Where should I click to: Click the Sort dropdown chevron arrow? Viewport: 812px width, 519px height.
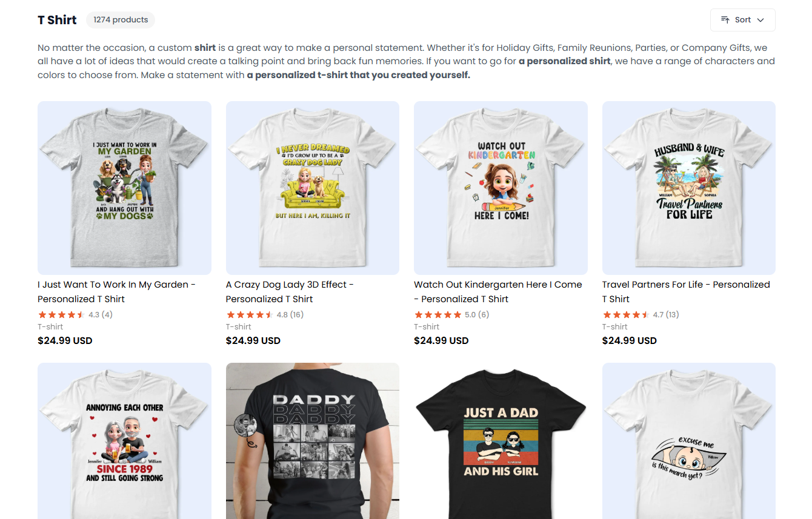pyautogui.click(x=760, y=20)
